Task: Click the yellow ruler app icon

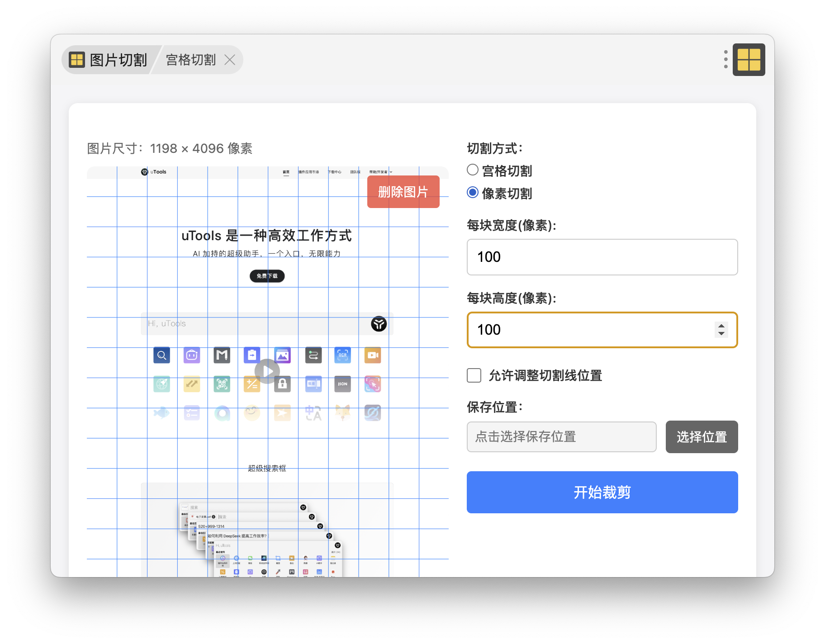Action: (x=192, y=384)
